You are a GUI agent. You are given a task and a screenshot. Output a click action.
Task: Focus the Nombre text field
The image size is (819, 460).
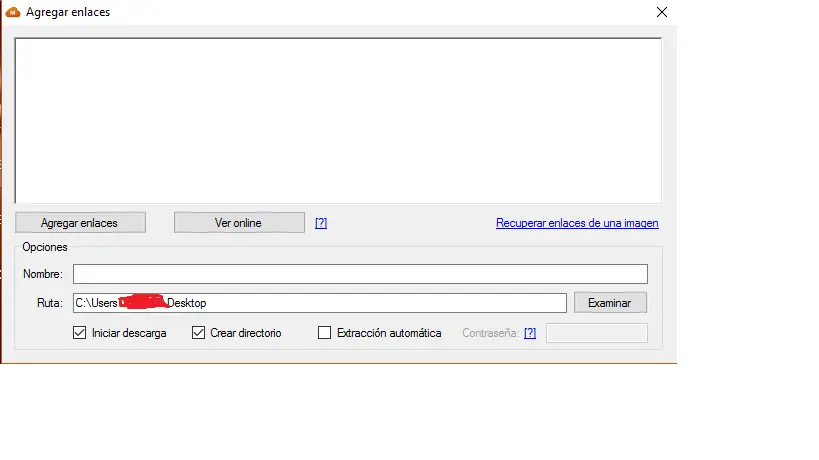360,274
